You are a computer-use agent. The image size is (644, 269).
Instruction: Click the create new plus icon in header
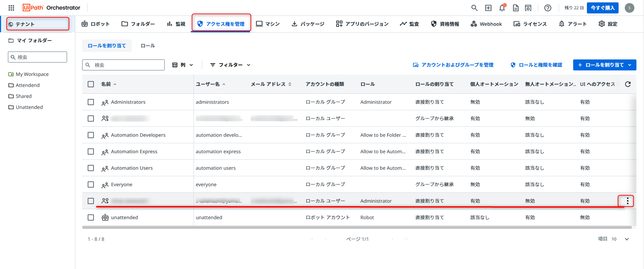click(x=488, y=8)
